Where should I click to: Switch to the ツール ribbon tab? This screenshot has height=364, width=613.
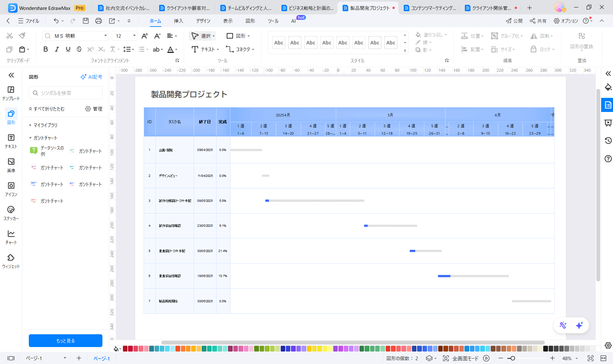pos(273,21)
